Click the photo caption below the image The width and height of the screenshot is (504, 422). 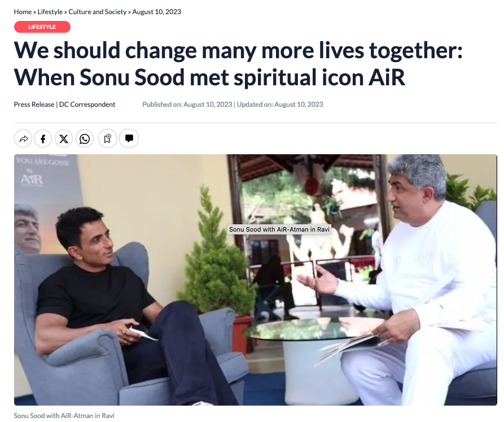pos(64,416)
